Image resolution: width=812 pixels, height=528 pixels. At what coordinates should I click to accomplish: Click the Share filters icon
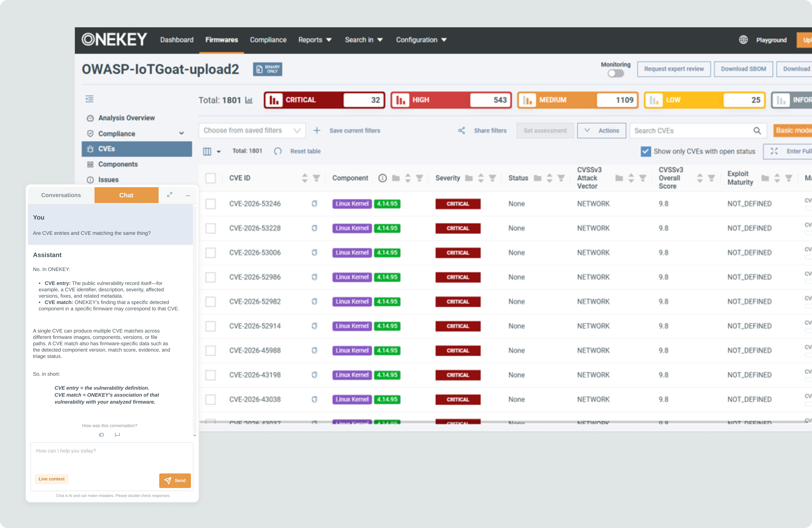[x=461, y=131]
